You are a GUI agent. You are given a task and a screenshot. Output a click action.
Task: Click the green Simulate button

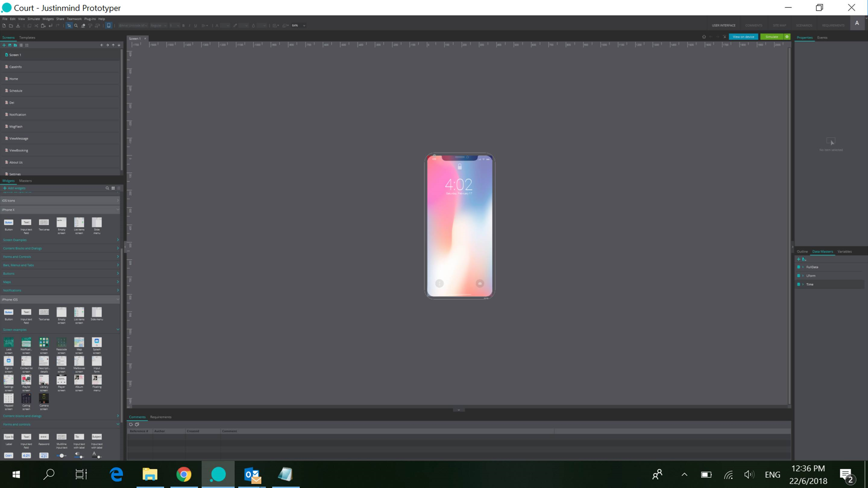pos(771,37)
